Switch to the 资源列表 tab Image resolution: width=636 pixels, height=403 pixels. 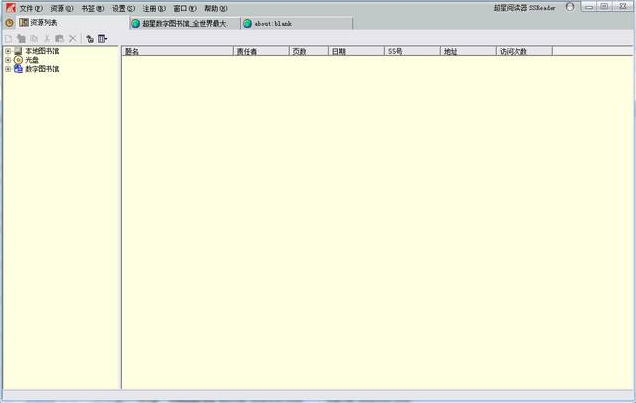pyautogui.click(x=73, y=23)
